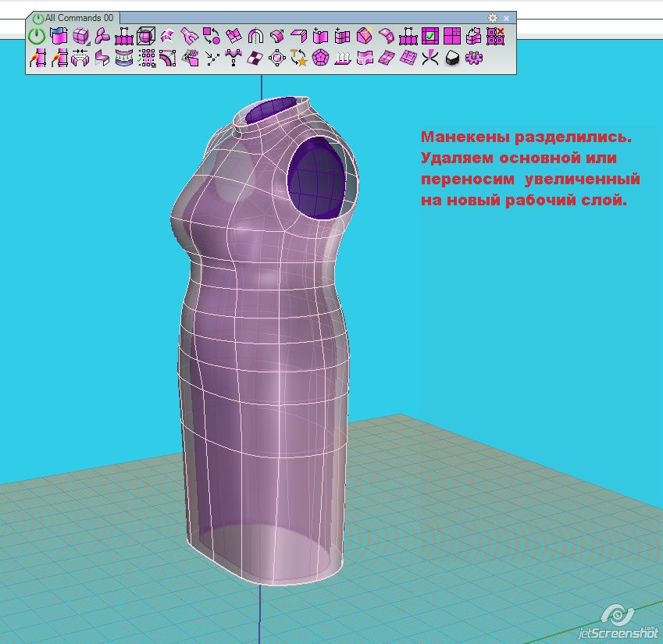This screenshot has height=644, width=663.
Task: Select the thicken curved slab icon
Action: click(x=277, y=36)
